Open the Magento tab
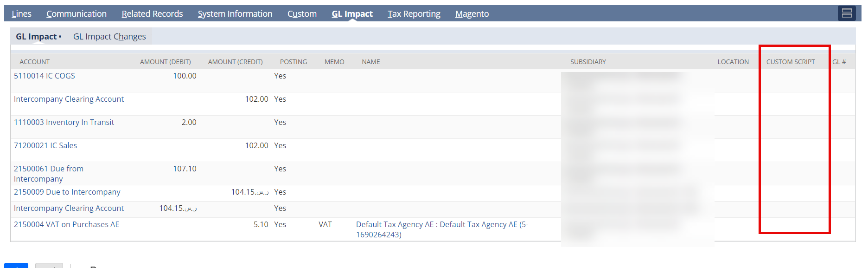868x268 pixels. (472, 14)
